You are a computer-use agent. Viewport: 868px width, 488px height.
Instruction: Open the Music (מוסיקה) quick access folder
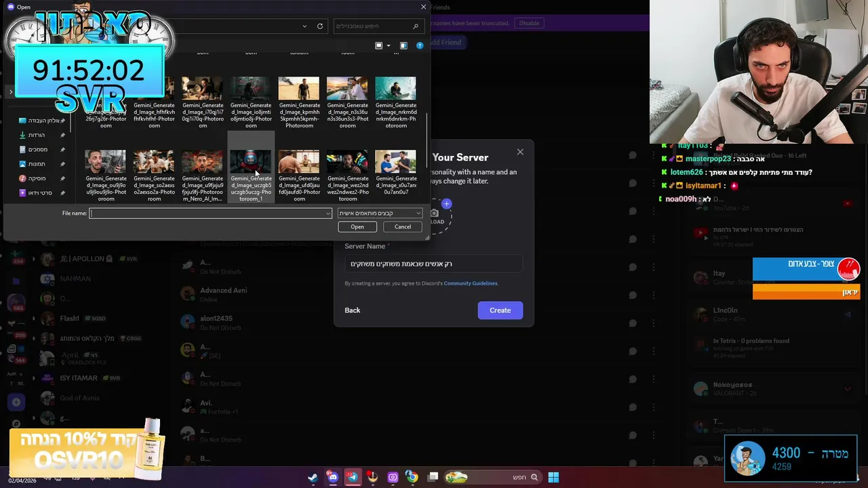click(x=33, y=178)
